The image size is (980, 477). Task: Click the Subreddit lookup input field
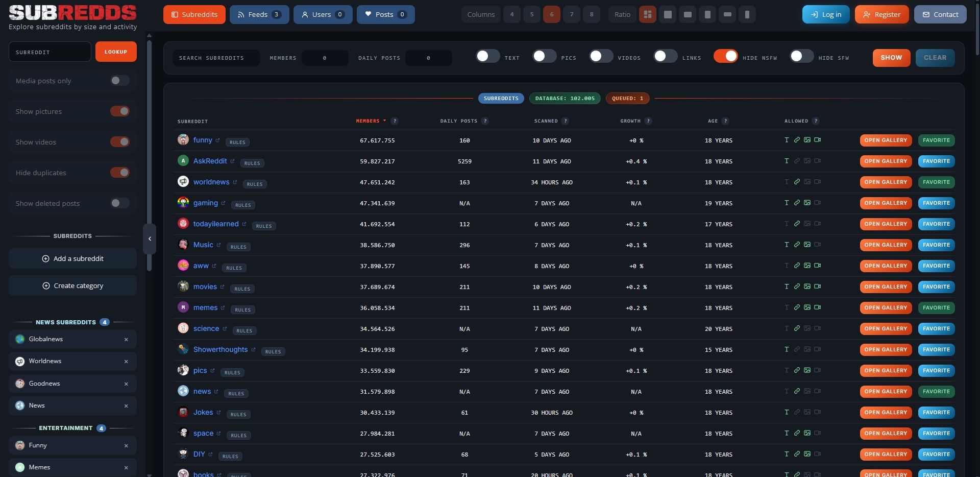tap(50, 52)
